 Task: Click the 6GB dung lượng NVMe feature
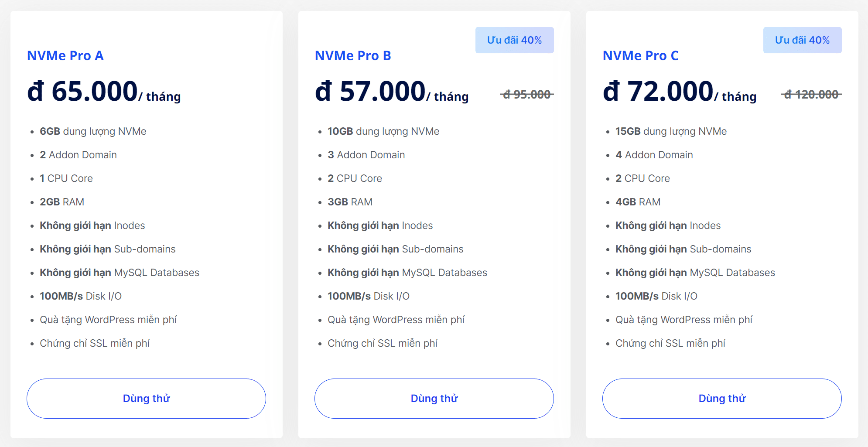pyautogui.click(x=93, y=131)
